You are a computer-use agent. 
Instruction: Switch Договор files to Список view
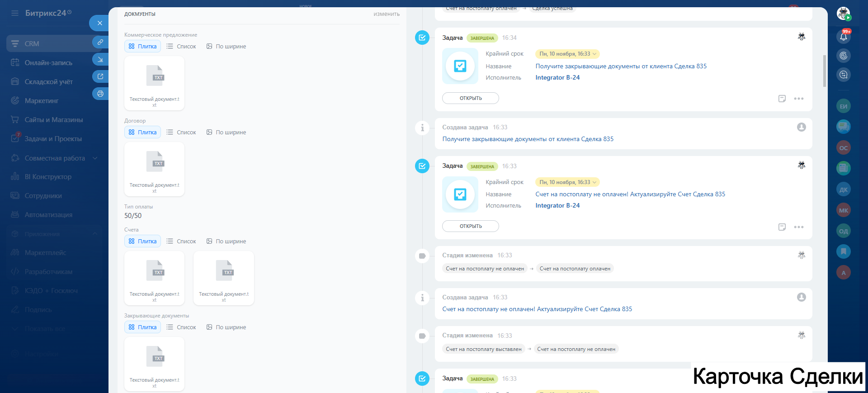[181, 133]
